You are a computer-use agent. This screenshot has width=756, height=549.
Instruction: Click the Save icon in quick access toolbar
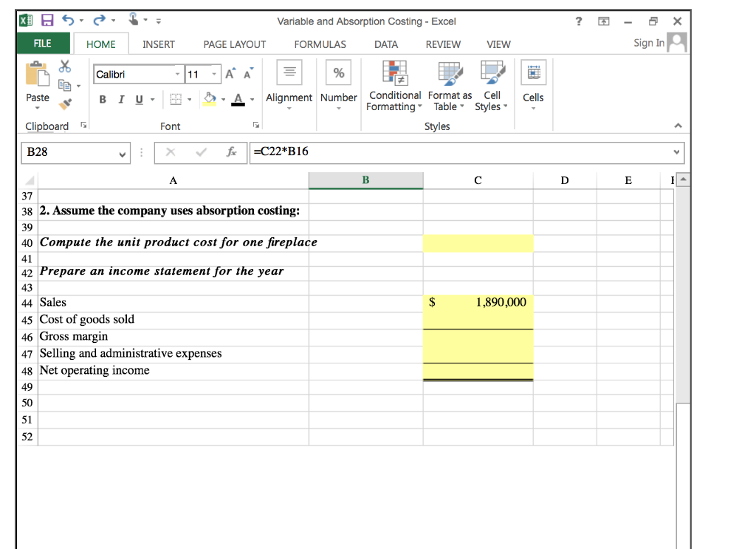[47, 21]
